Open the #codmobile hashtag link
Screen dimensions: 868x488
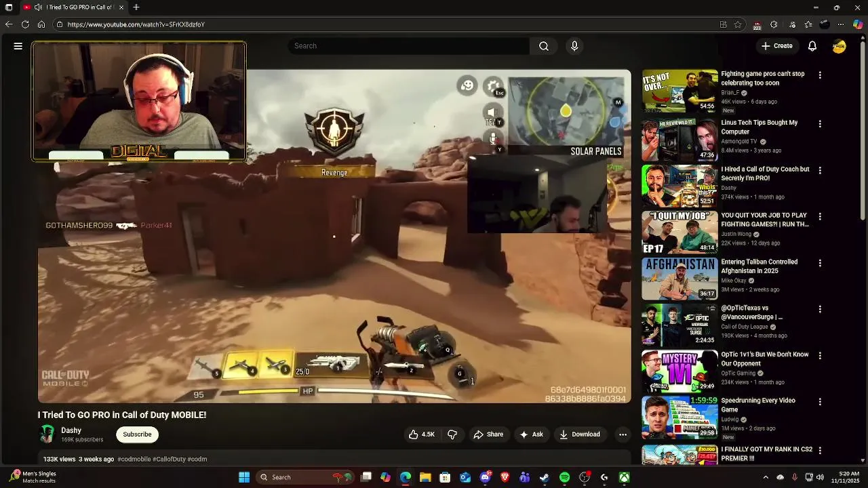click(134, 459)
